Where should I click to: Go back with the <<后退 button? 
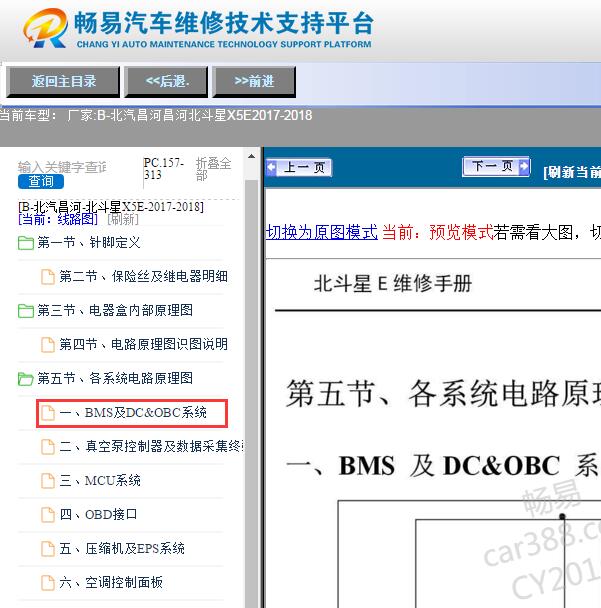coord(166,81)
